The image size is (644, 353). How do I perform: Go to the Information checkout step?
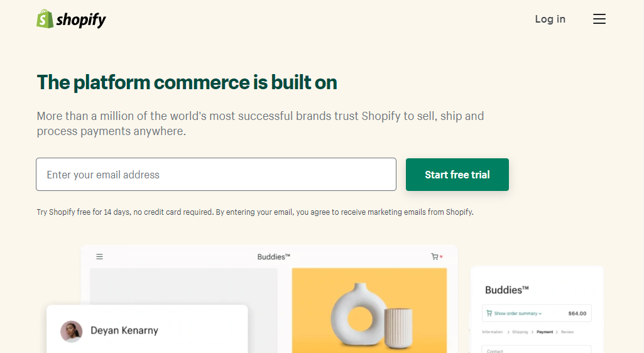pos(493,332)
